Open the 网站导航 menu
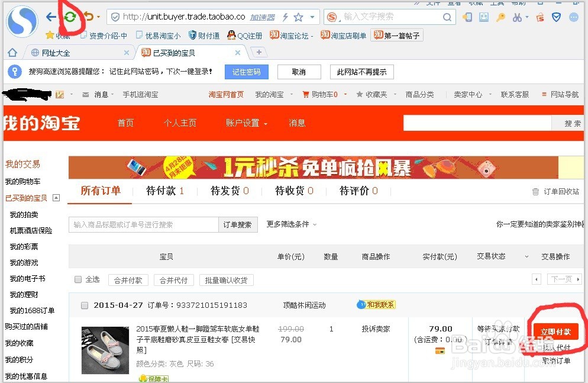The height and width of the screenshot is (383, 588). [560, 95]
